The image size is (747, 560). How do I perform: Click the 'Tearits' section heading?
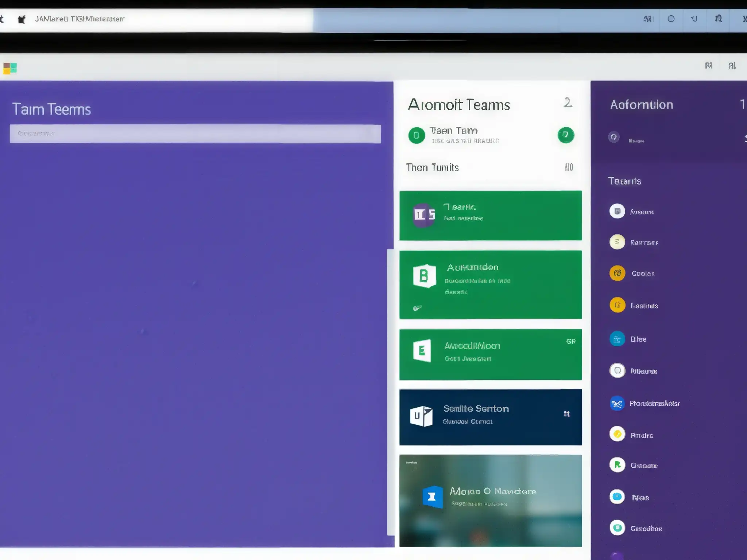[x=624, y=181]
